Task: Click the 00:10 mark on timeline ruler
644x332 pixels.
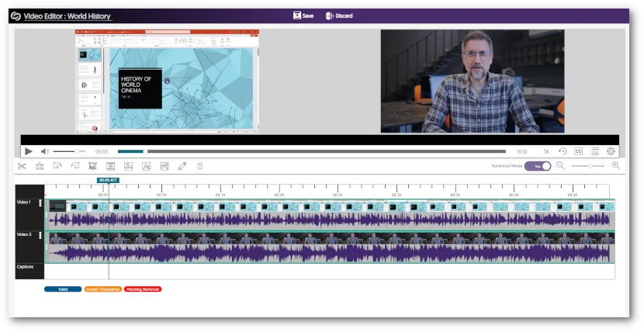Action: [x=161, y=195]
